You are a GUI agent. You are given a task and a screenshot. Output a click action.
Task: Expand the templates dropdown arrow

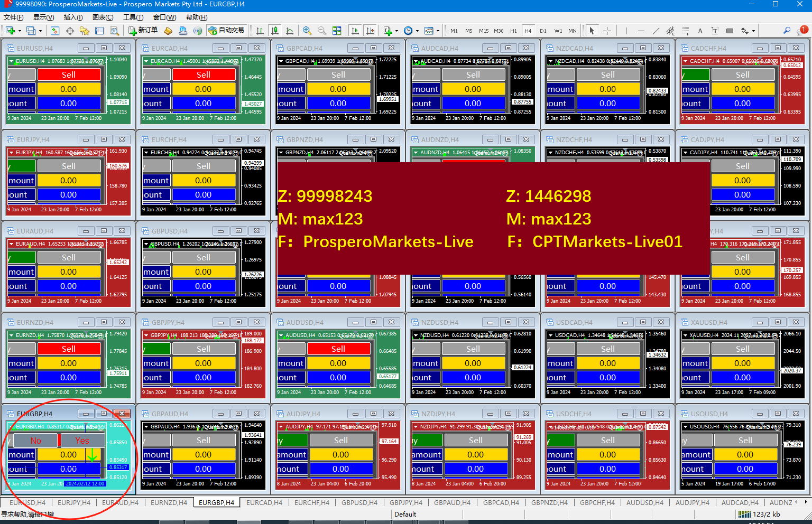coord(438,31)
